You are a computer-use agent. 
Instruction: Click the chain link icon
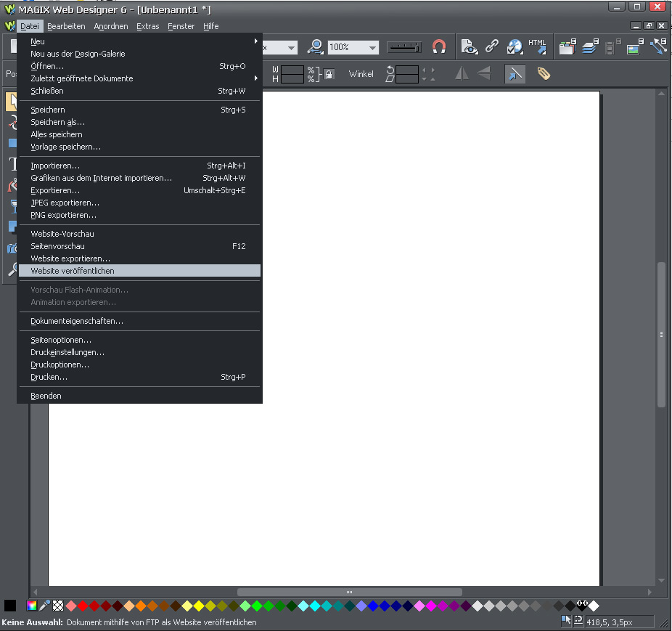click(492, 46)
